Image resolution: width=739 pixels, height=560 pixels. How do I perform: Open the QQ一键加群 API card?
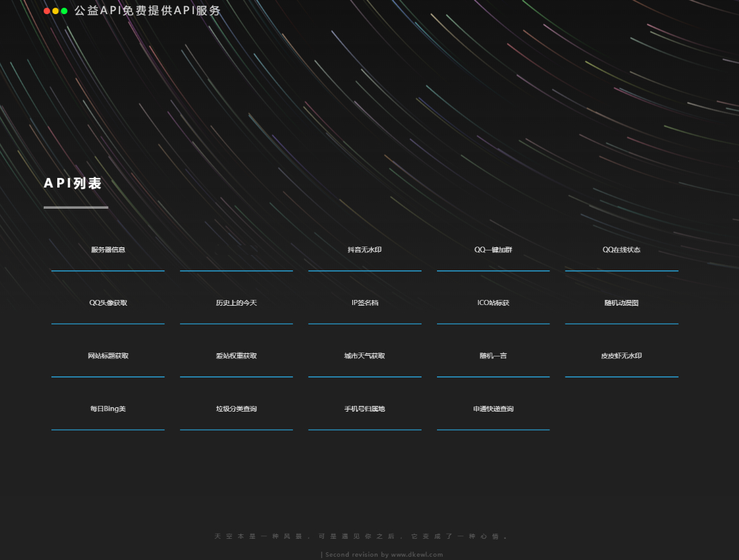click(493, 250)
